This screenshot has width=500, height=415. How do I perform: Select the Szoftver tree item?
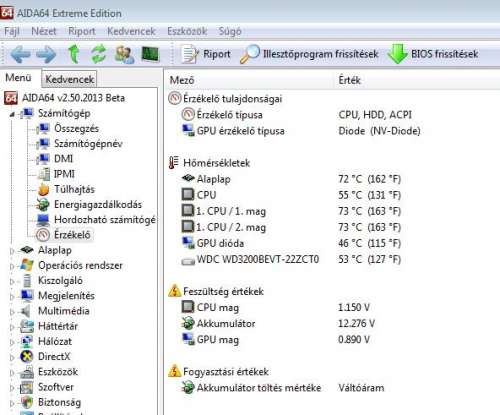point(47,387)
